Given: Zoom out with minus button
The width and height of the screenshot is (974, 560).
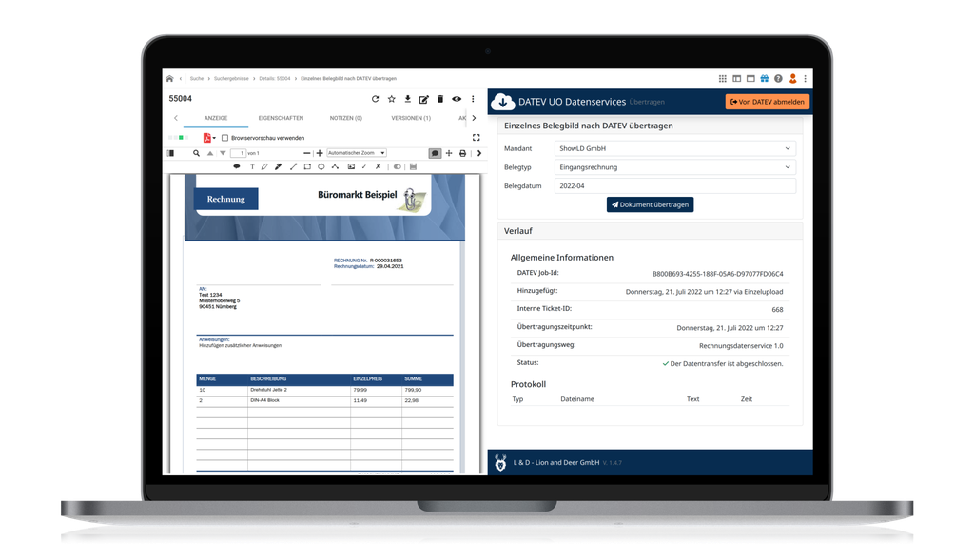Looking at the screenshot, I should click(307, 153).
